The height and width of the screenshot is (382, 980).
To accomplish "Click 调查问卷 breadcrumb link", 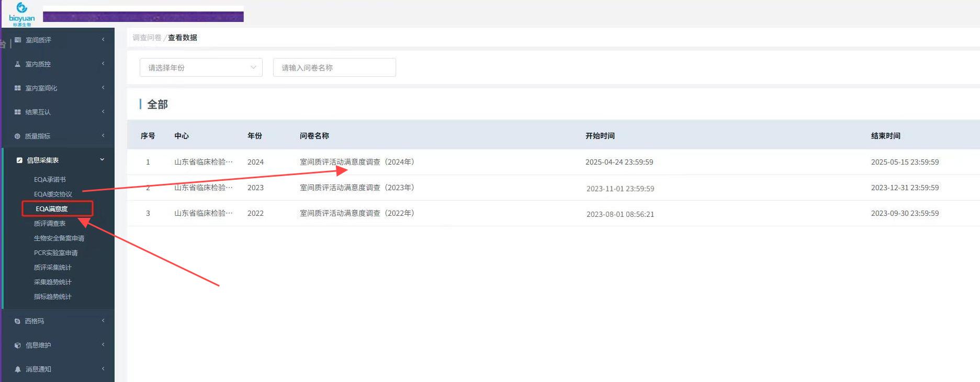I will (147, 38).
